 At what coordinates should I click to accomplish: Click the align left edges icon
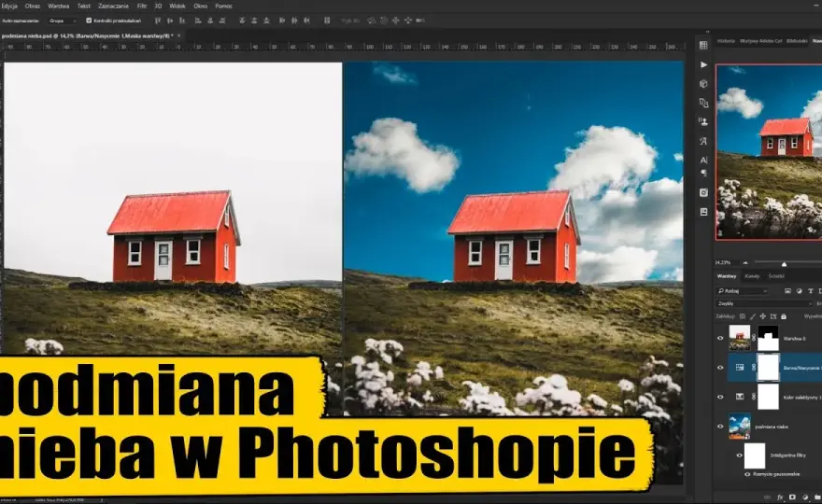pos(198,21)
